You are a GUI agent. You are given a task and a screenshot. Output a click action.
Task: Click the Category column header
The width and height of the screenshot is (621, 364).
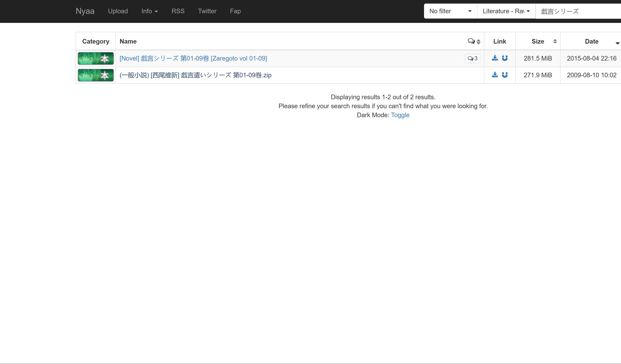click(x=96, y=41)
